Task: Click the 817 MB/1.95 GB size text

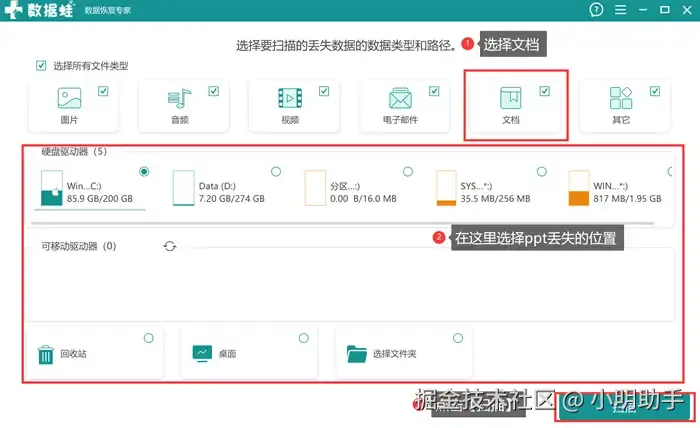Action: [x=627, y=199]
